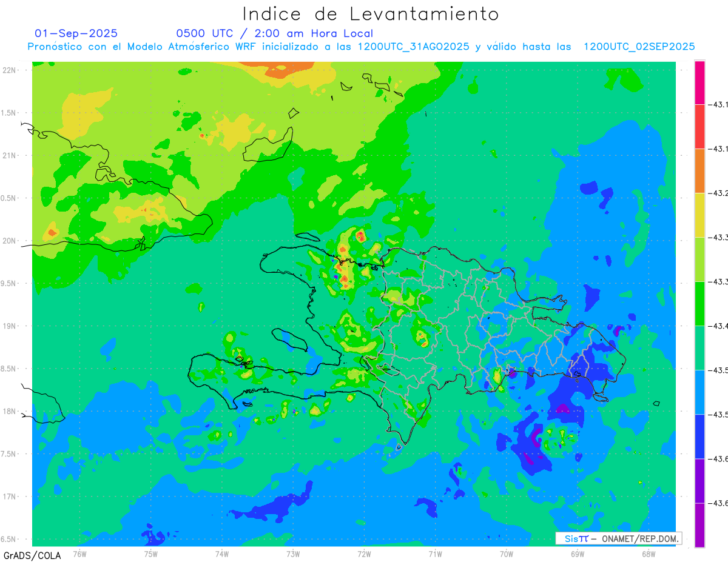Select the light blue legend swatch

pos(699,392)
